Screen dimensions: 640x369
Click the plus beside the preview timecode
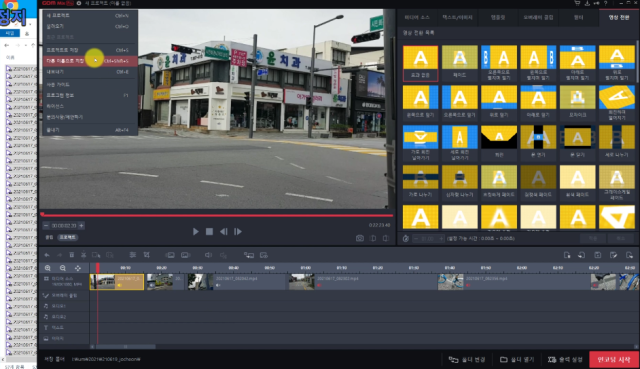[81, 225]
